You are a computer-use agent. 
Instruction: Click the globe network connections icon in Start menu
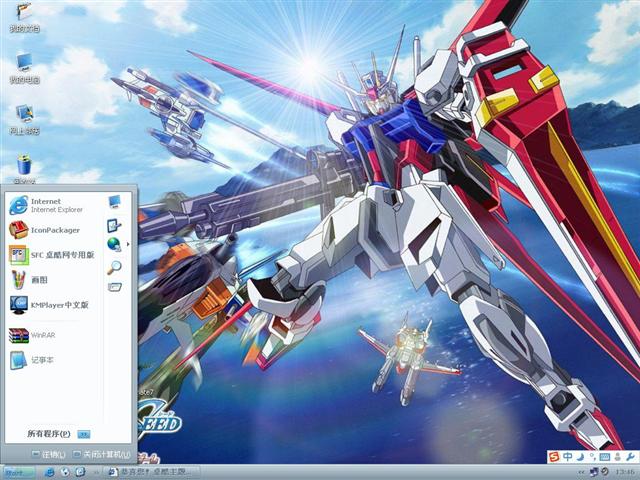(x=114, y=244)
